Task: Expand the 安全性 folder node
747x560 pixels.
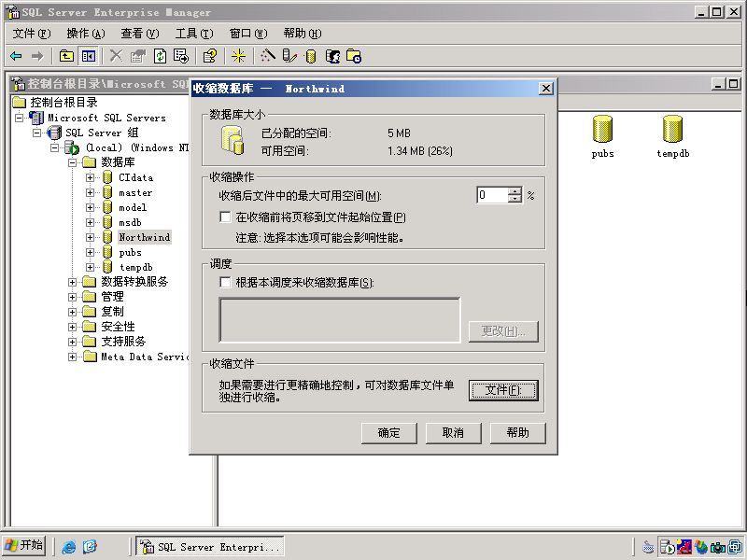Action: pos(73,327)
